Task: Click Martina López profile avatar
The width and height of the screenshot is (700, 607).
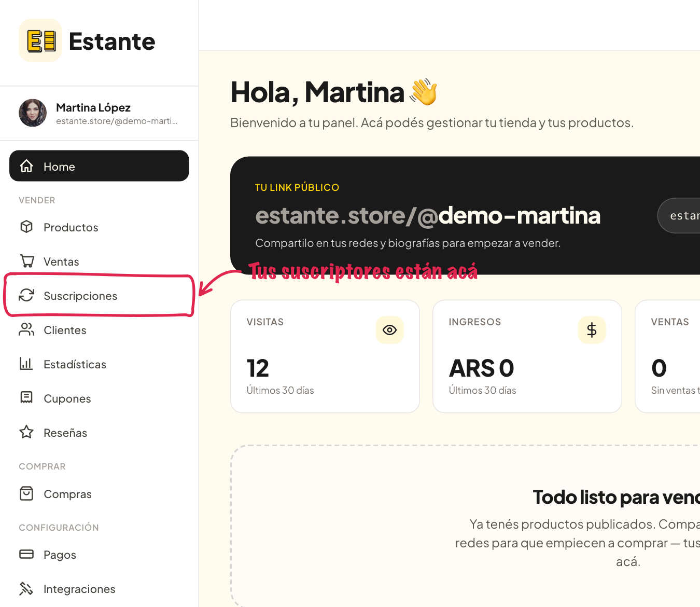Action: tap(33, 113)
